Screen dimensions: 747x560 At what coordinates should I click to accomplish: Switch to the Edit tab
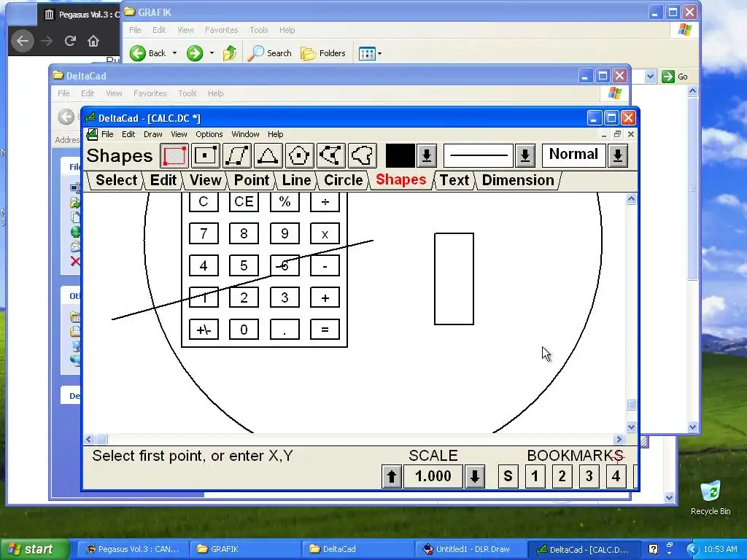(x=163, y=180)
